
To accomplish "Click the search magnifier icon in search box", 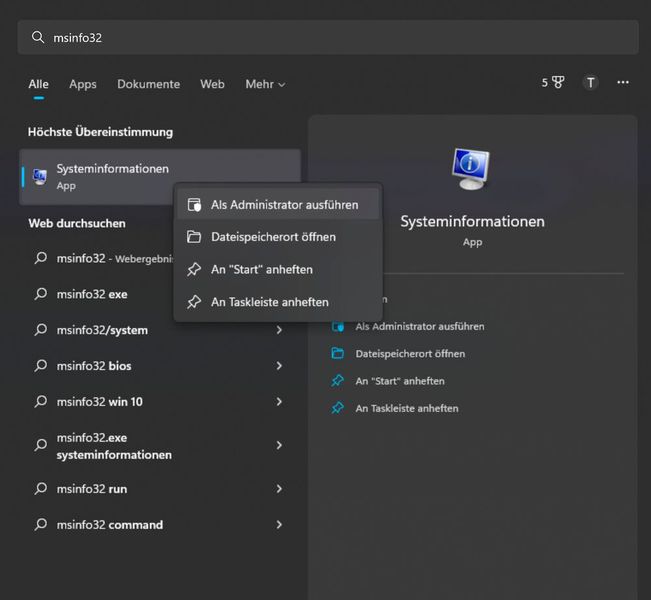I will point(38,37).
